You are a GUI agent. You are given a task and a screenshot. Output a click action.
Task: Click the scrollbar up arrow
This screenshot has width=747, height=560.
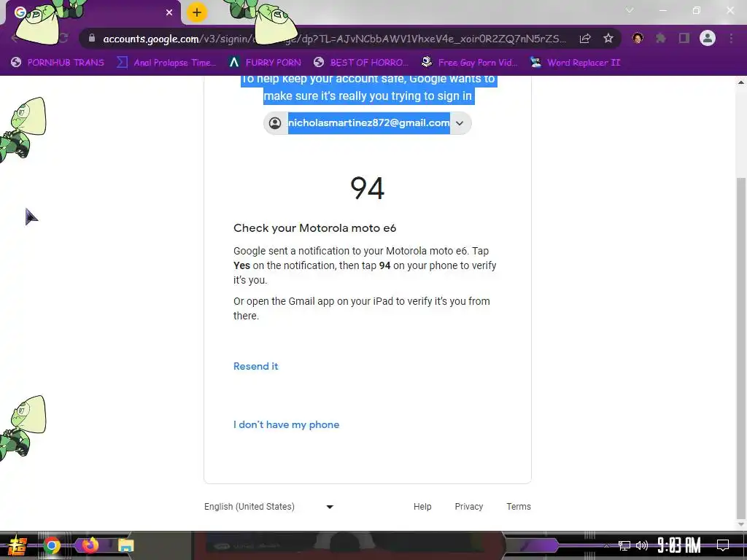741,82
